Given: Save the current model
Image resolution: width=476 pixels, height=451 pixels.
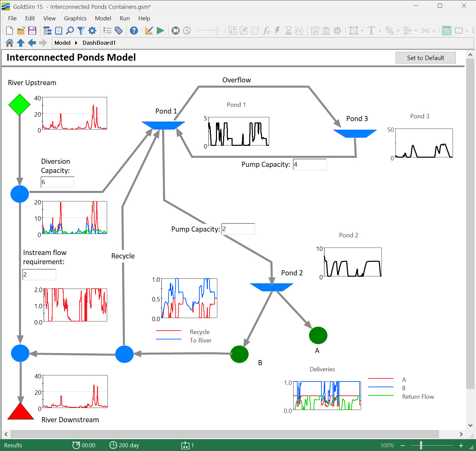Looking at the screenshot, I should point(32,31).
